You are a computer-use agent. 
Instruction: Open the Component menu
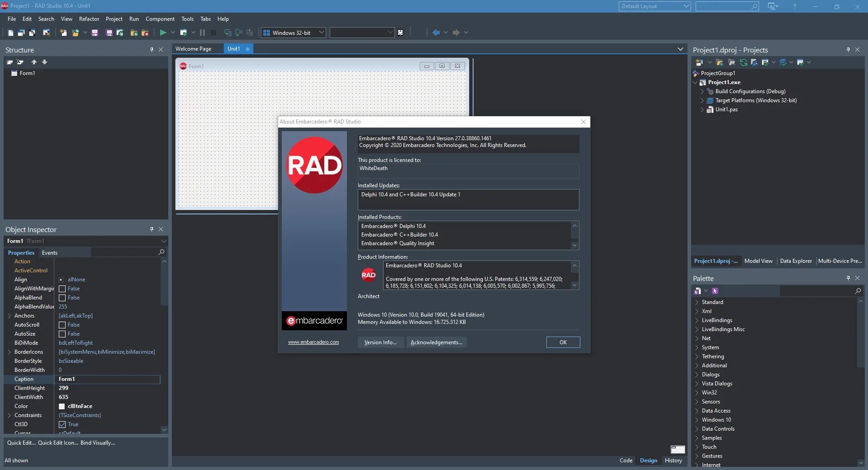(160, 19)
